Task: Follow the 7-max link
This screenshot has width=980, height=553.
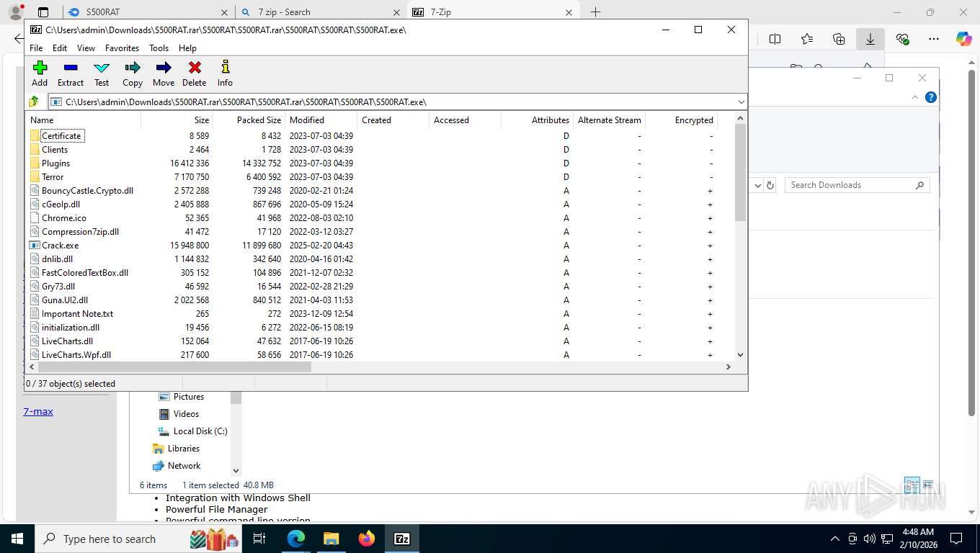Action: pos(38,411)
